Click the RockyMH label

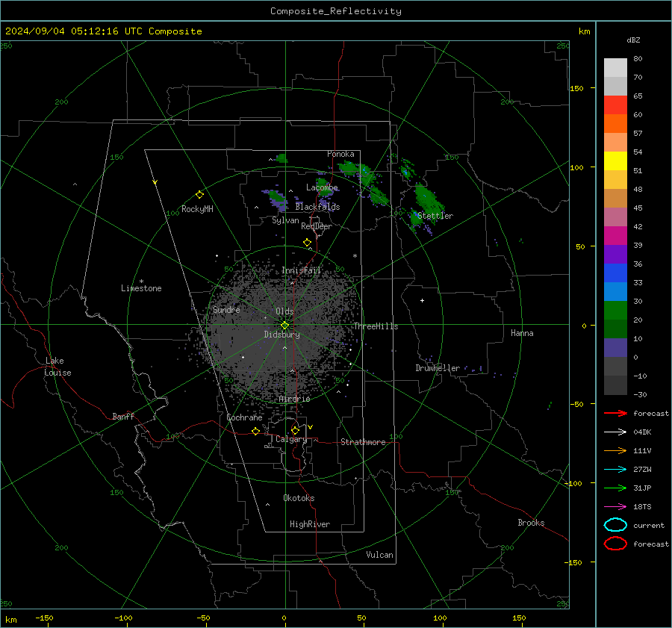point(197,209)
